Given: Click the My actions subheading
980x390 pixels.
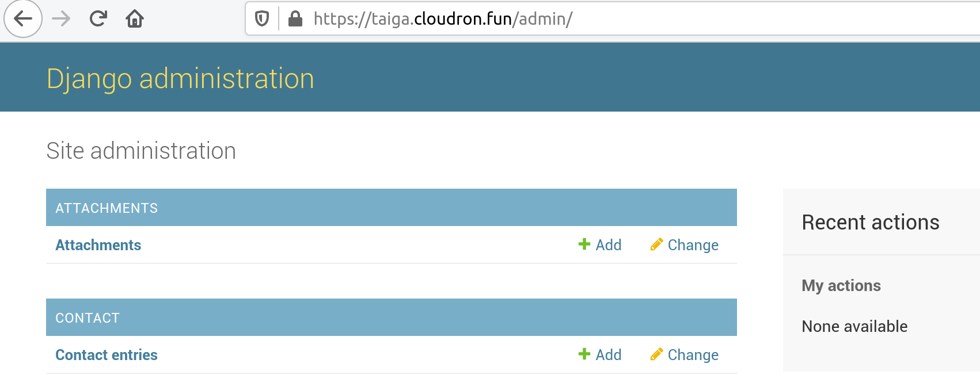Looking at the screenshot, I should [x=841, y=285].
